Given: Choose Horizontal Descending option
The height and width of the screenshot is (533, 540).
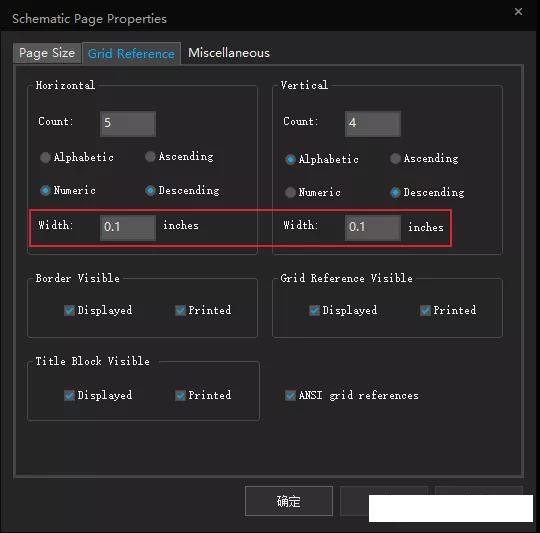Looking at the screenshot, I should tap(150, 190).
